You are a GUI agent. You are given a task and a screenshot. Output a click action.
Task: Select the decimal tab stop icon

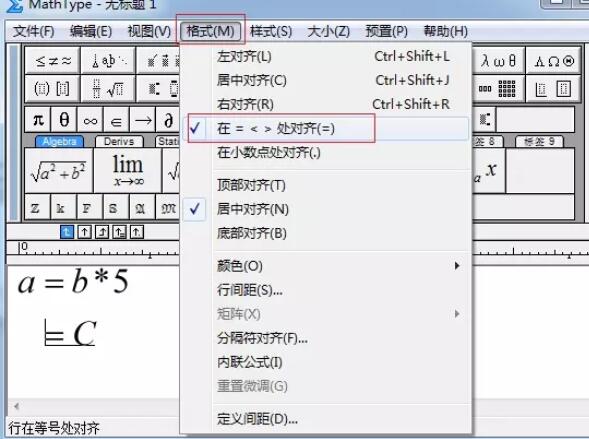click(x=137, y=232)
